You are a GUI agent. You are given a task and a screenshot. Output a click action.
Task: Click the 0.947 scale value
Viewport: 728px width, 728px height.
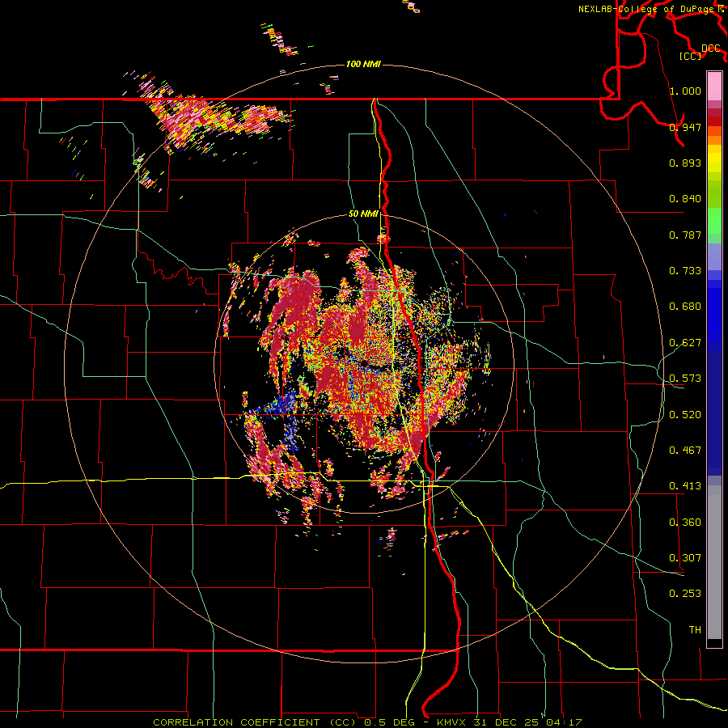pyautogui.click(x=685, y=127)
